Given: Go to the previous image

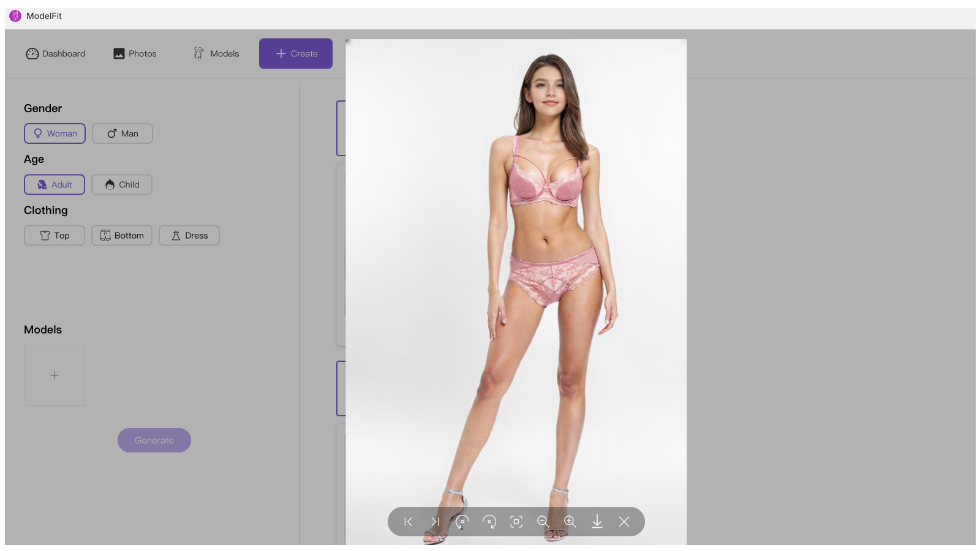Looking at the screenshot, I should [407, 522].
